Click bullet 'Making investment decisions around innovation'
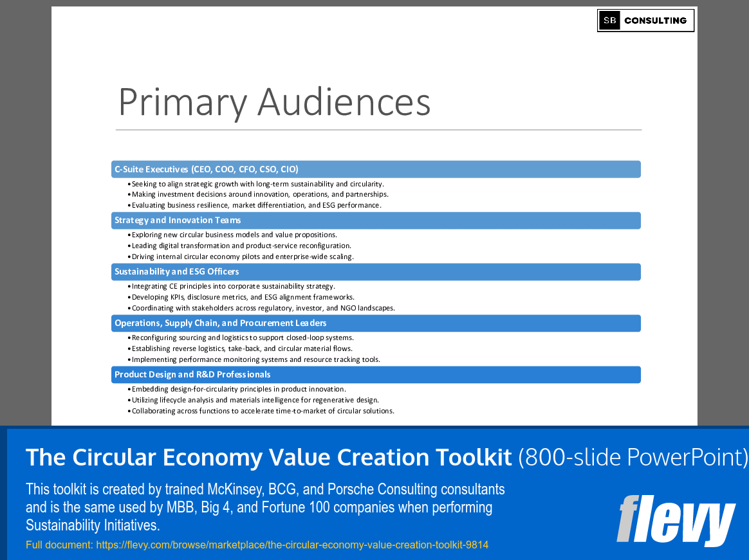The width and height of the screenshot is (749, 560). click(258, 194)
